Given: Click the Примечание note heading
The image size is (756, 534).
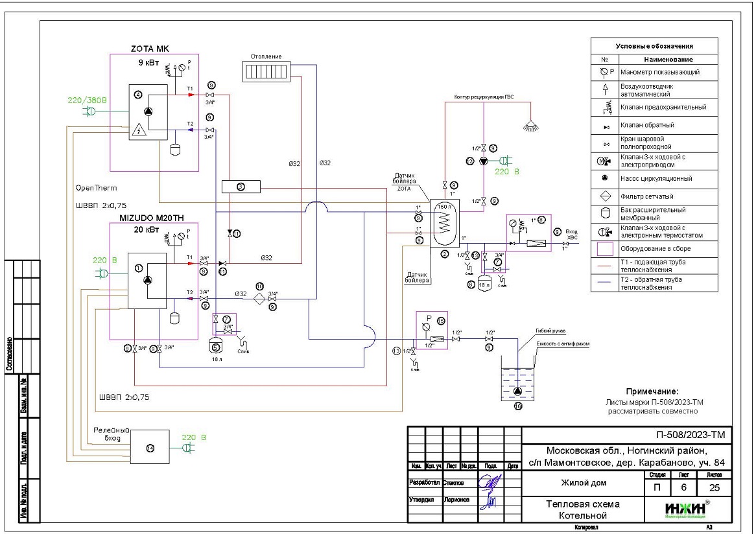Looking at the screenshot, I should click(652, 391).
